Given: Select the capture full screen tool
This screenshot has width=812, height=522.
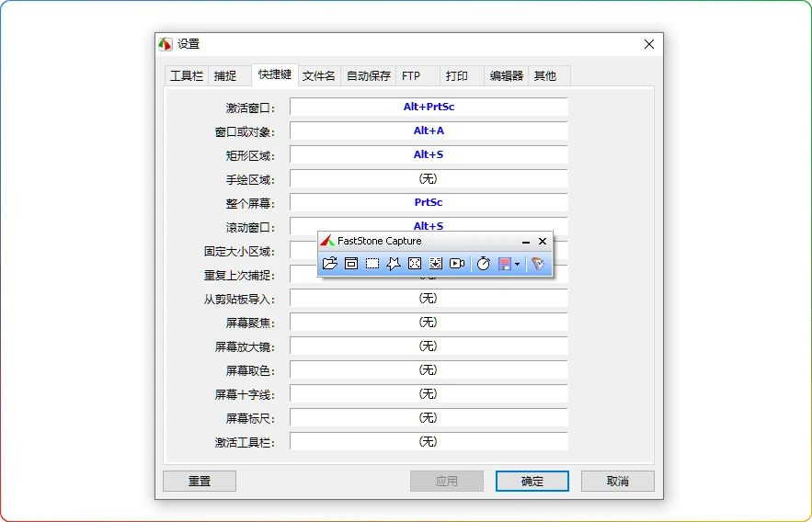Looking at the screenshot, I should click(x=415, y=264).
